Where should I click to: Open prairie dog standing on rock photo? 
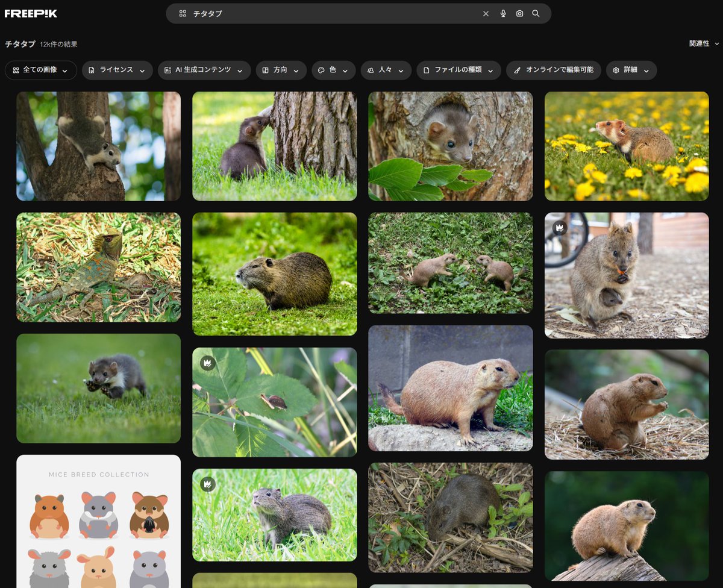pos(451,388)
